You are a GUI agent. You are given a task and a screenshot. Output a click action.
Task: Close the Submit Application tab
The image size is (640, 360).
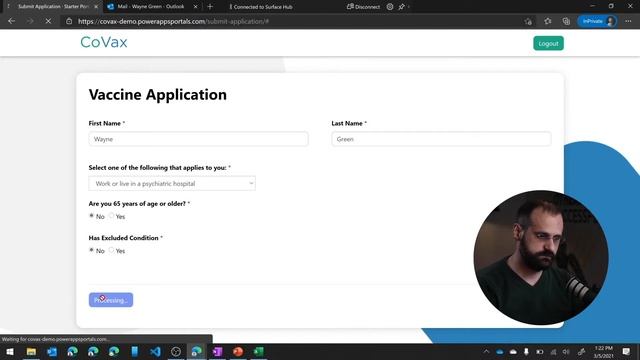click(x=96, y=7)
